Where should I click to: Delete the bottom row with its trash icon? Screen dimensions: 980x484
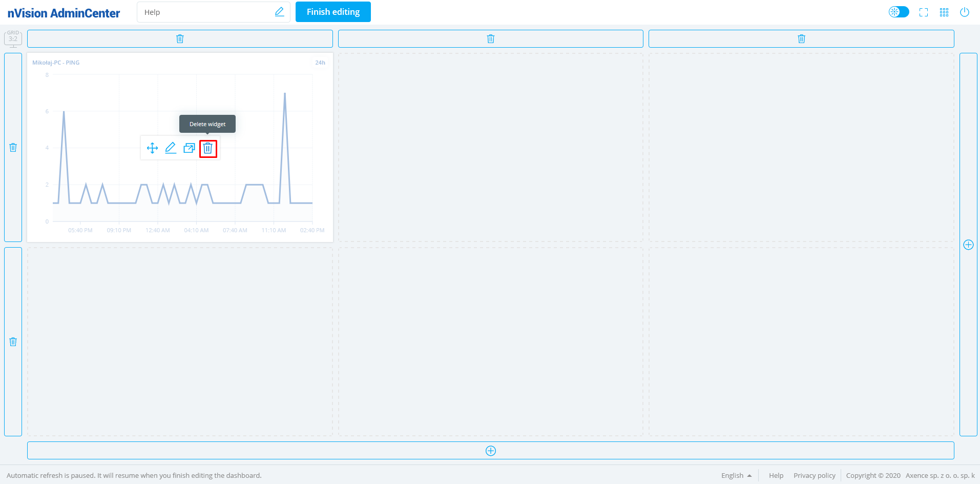coord(13,342)
